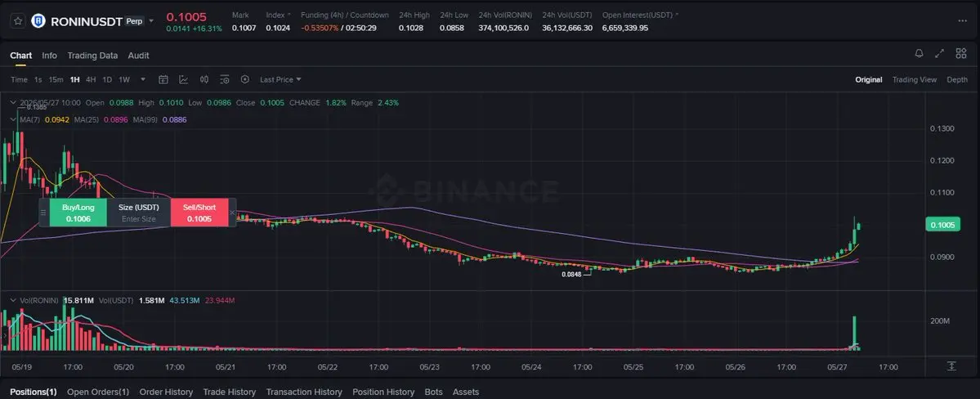980x399 pixels.
Task: Click the MA(99) indicator label
Action: tap(145, 119)
